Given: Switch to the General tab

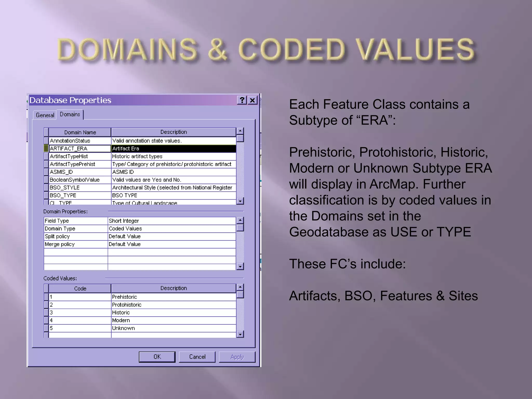Looking at the screenshot, I should (45, 115).
